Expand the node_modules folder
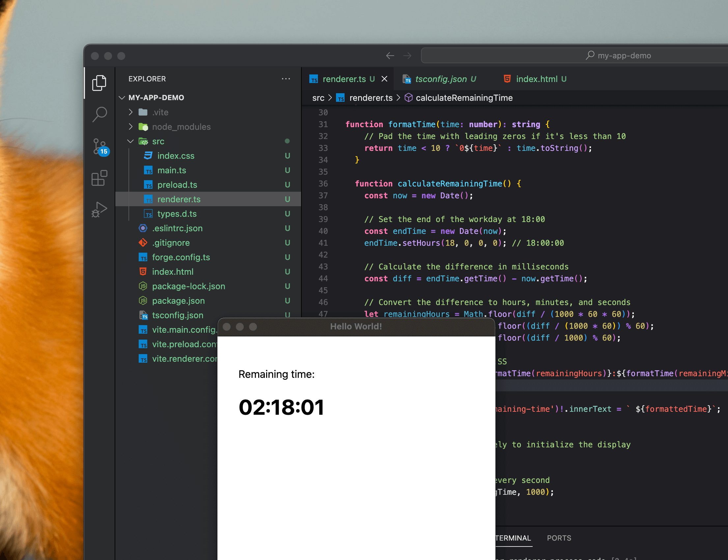728x560 pixels. coord(181,127)
